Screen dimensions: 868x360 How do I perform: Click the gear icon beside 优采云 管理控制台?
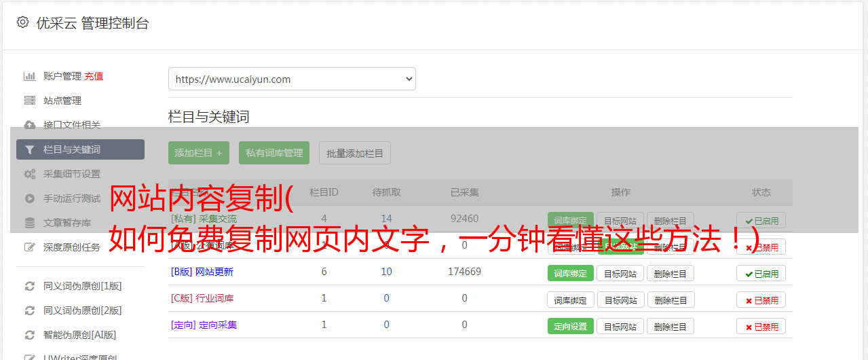coord(22,22)
